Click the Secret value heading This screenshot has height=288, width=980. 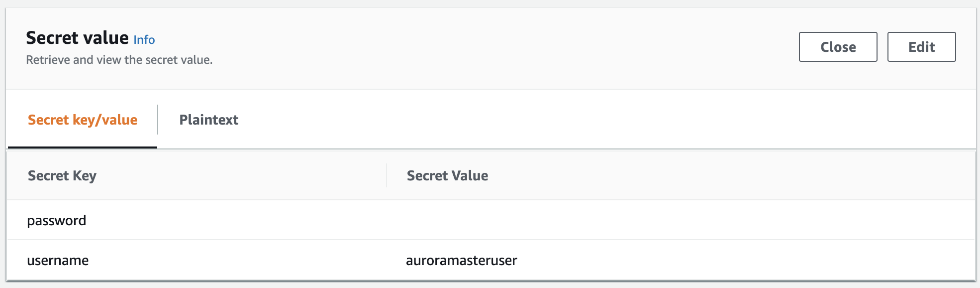[x=77, y=38]
